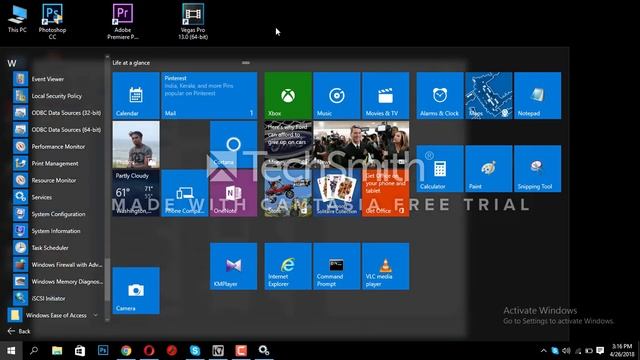Image resolution: width=640 pixels, height=360 pixels.
Task: Open the Camera tile
Action: 136,291
